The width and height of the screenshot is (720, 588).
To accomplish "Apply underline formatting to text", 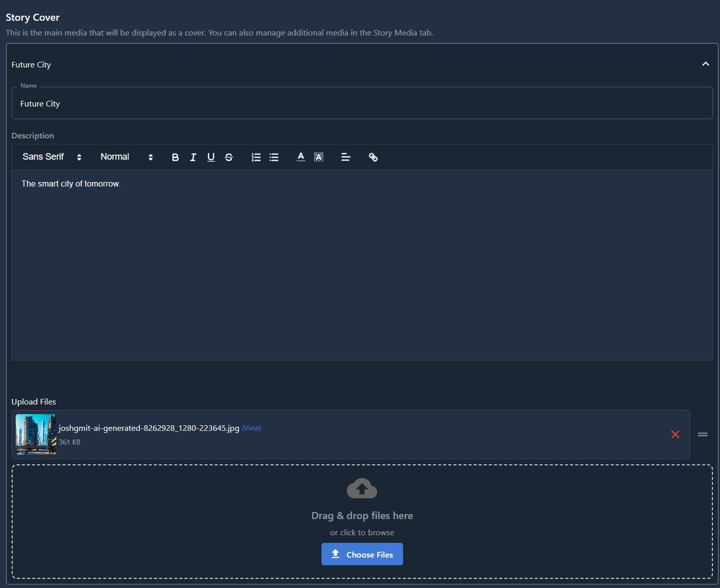I will pos(211,157).
